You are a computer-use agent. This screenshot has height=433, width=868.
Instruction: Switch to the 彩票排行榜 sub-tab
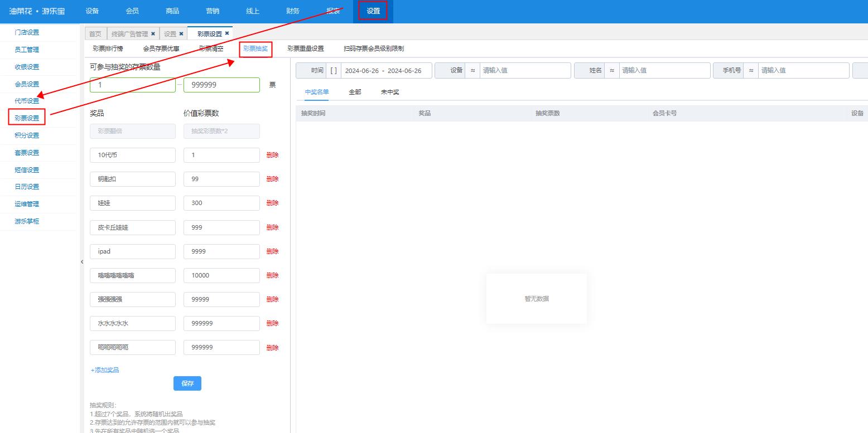tap(108, 48)
